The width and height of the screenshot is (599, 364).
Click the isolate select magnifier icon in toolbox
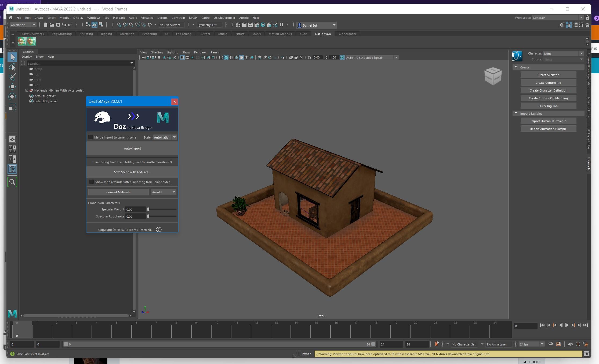click(x=12, y=182)
